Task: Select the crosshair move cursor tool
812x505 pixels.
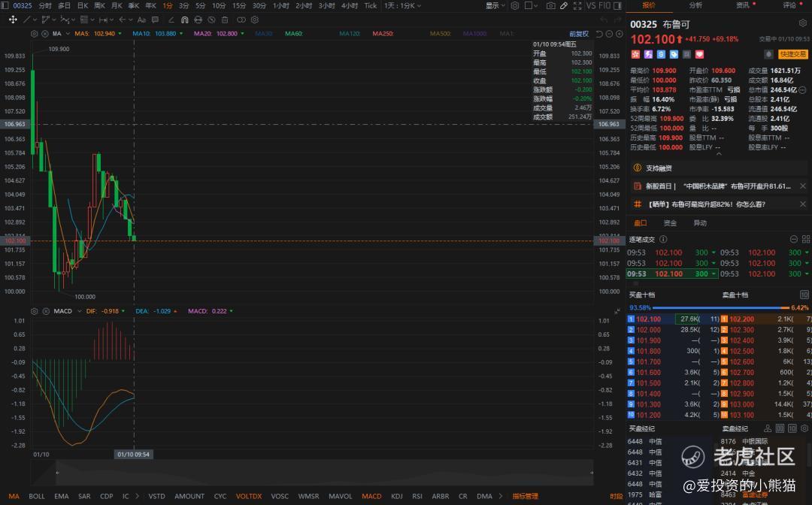Action: (x=13, y=20)
